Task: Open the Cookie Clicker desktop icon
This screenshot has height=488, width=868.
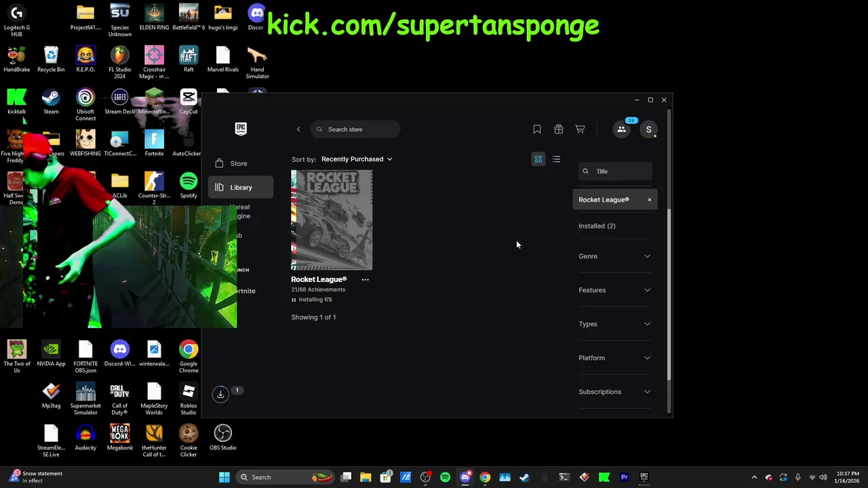Action: 189,441
